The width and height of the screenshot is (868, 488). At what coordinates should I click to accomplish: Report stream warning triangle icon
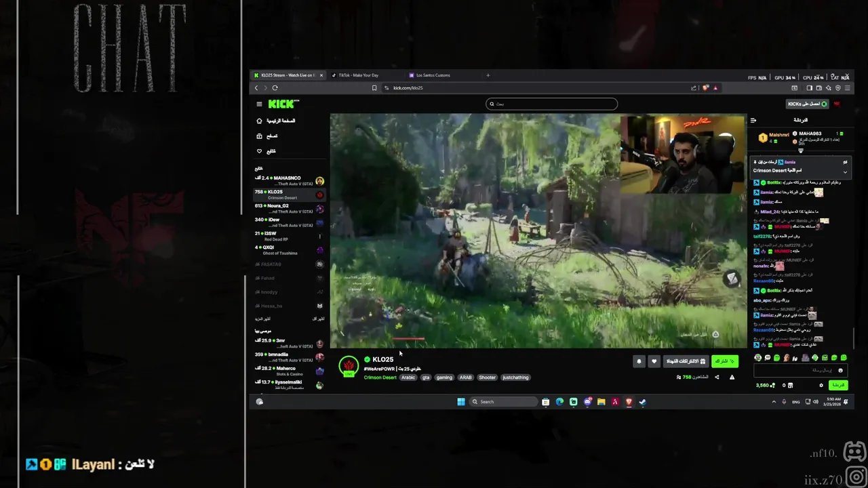coord(732,378)
